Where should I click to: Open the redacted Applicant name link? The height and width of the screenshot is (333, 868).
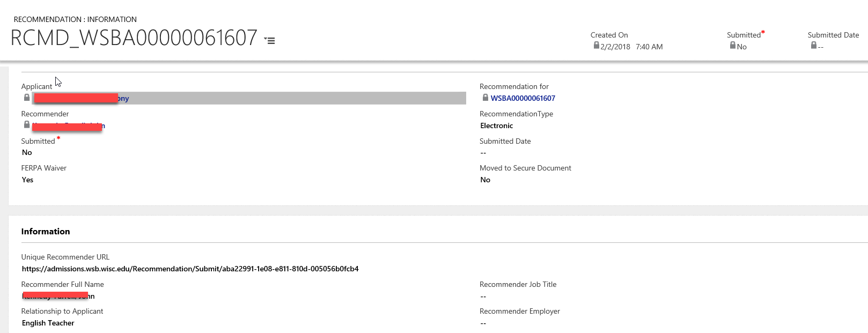point(80,98)
